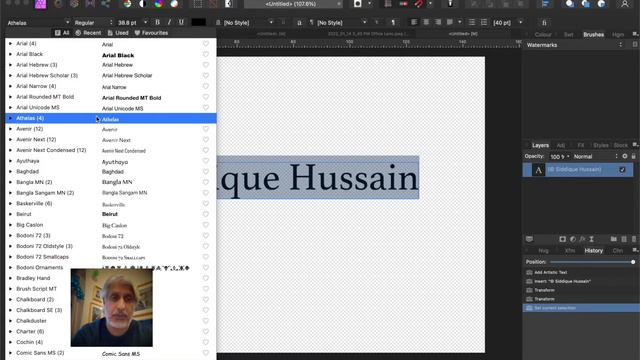Expand the Cochin (4) font family
The image size is (640, 360).
11,342
